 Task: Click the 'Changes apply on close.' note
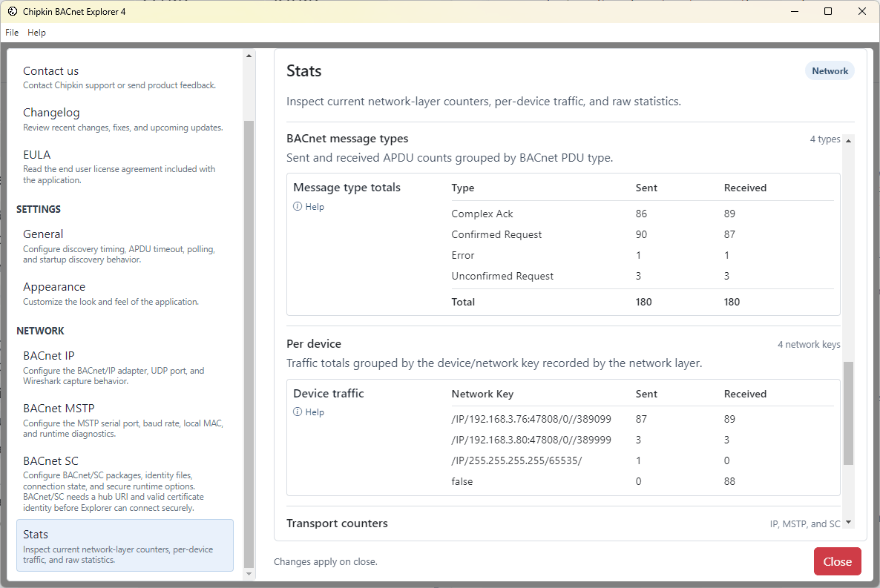click(x=326, y=561)
